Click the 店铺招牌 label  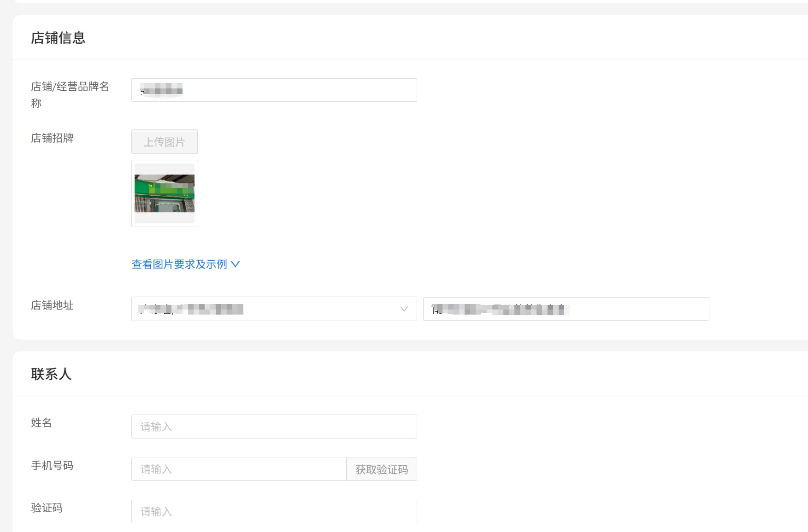tap(52, 138)
